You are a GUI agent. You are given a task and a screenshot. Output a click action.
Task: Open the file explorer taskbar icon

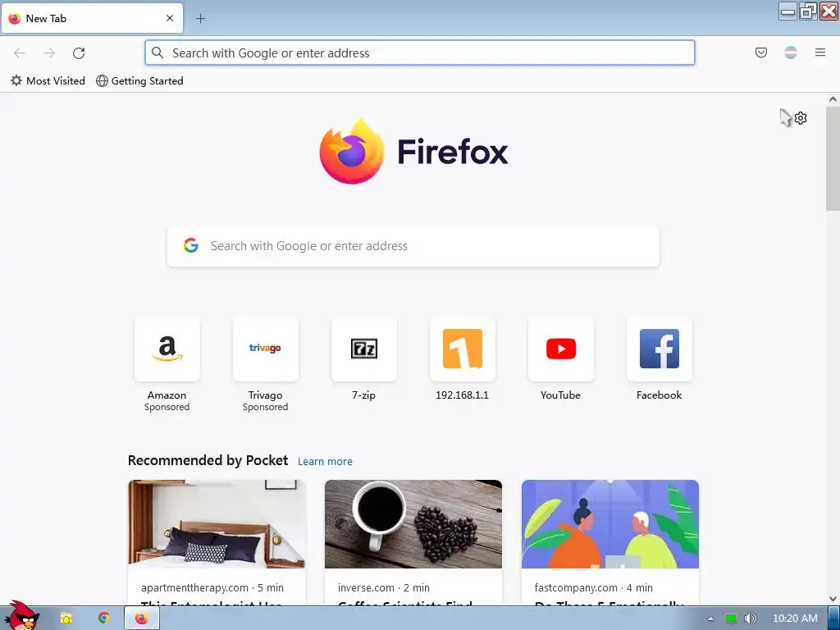click(66, 619)
